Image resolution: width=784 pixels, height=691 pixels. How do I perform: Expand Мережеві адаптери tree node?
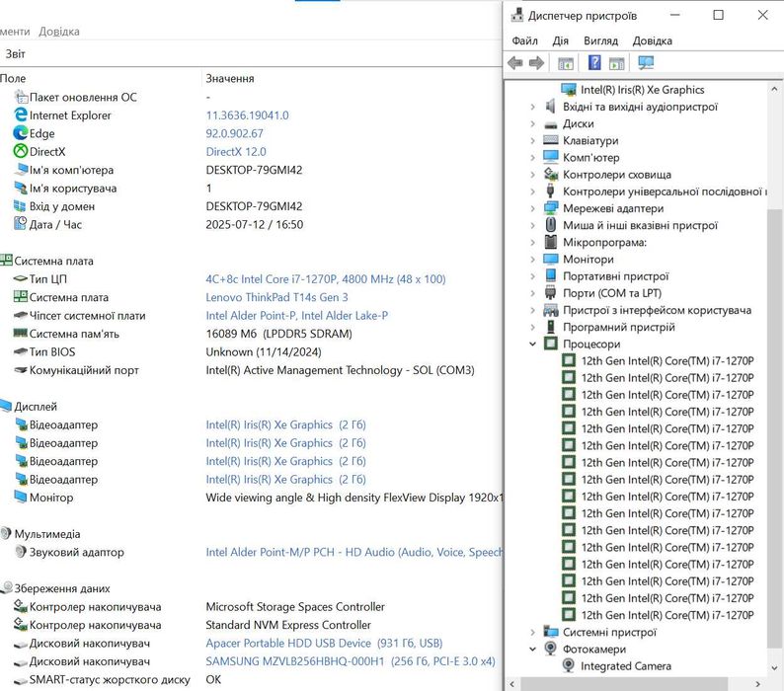(x=533, y=208)
